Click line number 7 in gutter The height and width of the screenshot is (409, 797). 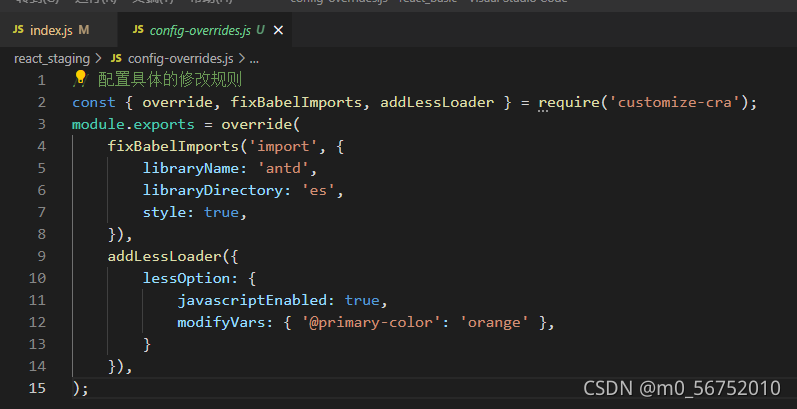[x=41, y=212]
